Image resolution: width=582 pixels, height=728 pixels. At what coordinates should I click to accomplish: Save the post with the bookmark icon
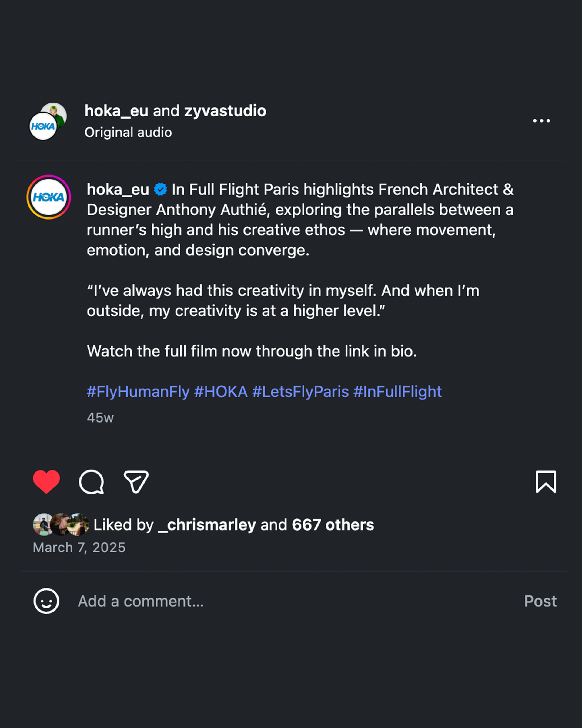pyautogui.click(x=546, y=482)
